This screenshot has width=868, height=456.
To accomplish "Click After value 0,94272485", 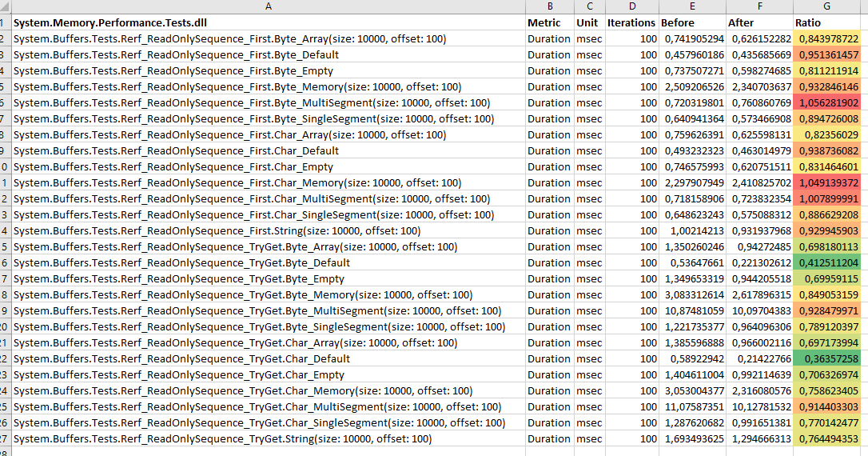I will coord(759,247).
